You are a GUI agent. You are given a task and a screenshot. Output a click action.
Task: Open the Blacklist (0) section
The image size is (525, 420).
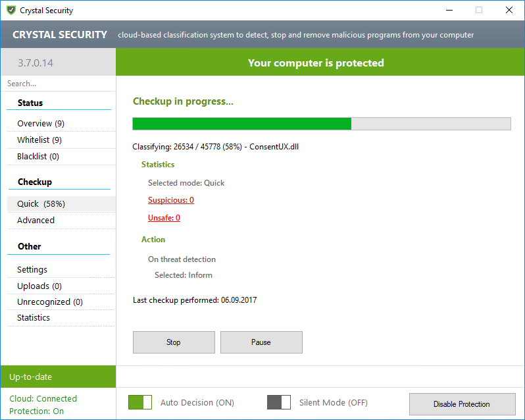(38, 157)
